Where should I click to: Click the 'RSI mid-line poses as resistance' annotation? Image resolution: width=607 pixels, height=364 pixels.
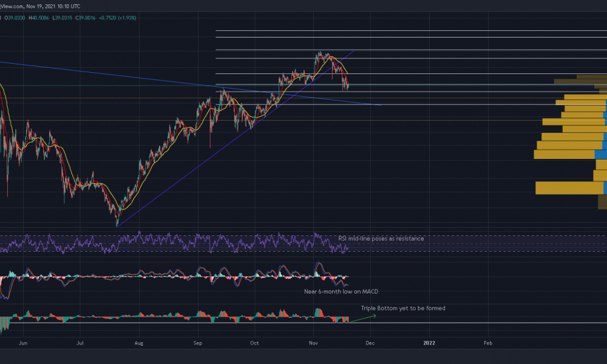[x=381, y=238]
